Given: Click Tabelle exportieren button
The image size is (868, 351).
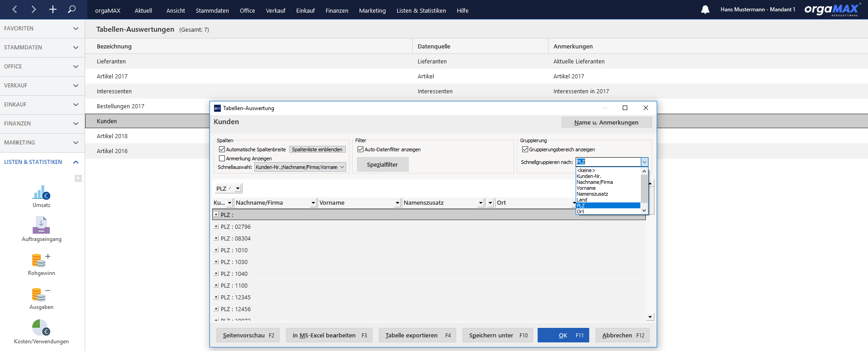Looking at the screenshot, I should [x=417, y=335].
